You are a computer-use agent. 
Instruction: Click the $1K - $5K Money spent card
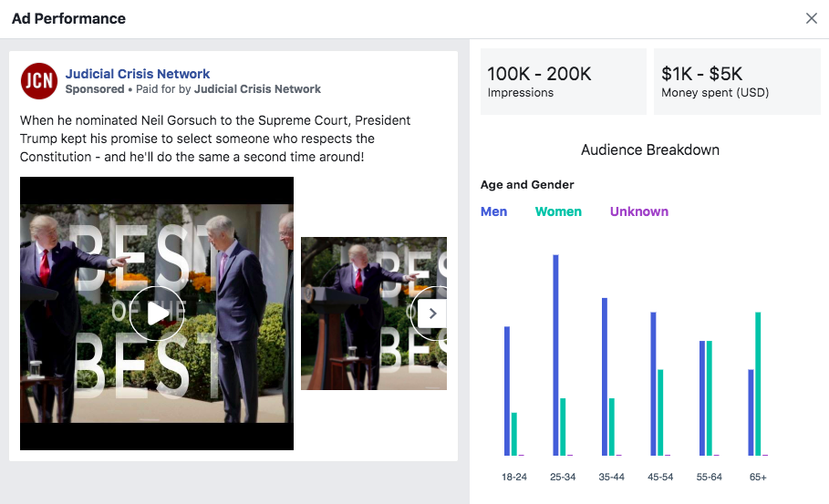click(737, 81)
